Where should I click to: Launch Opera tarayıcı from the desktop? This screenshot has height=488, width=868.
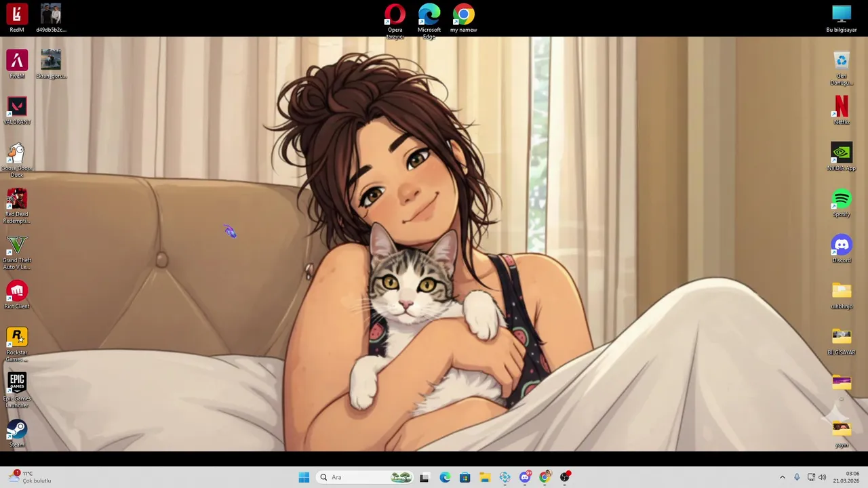(395, 21)
